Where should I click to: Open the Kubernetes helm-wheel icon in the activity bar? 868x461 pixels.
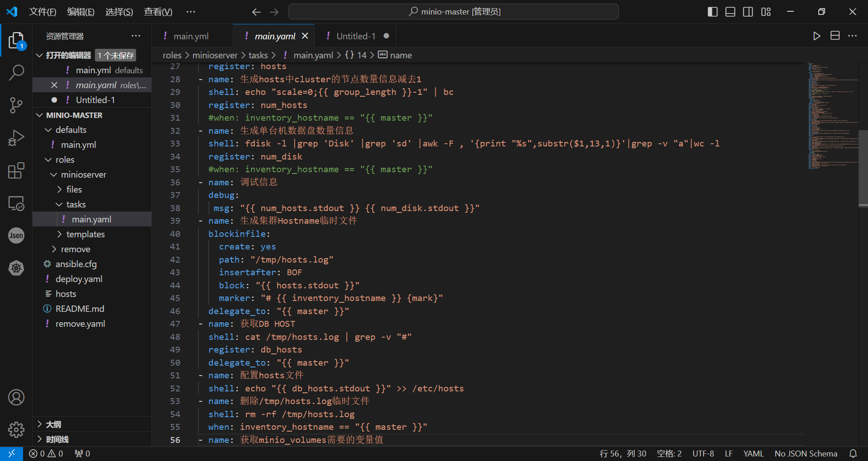click(x=16, y=268)
